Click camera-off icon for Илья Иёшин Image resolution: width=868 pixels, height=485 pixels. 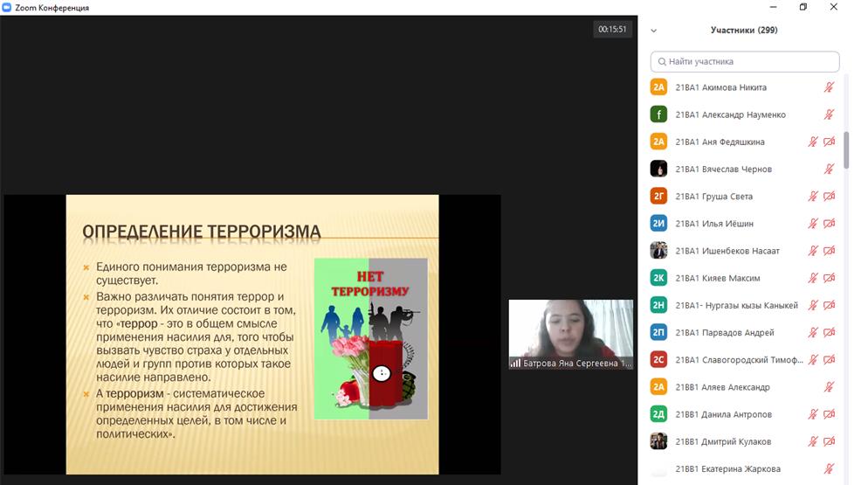[x=829, y=223]
